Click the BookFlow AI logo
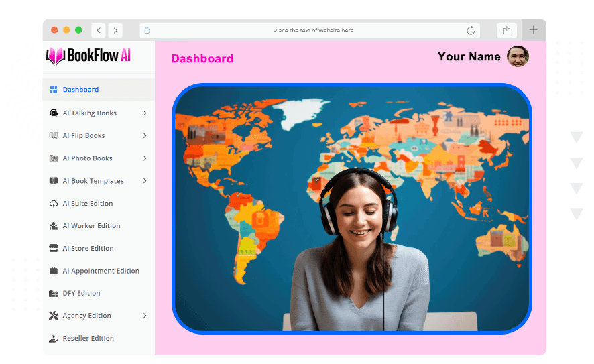 coord(88,56)
